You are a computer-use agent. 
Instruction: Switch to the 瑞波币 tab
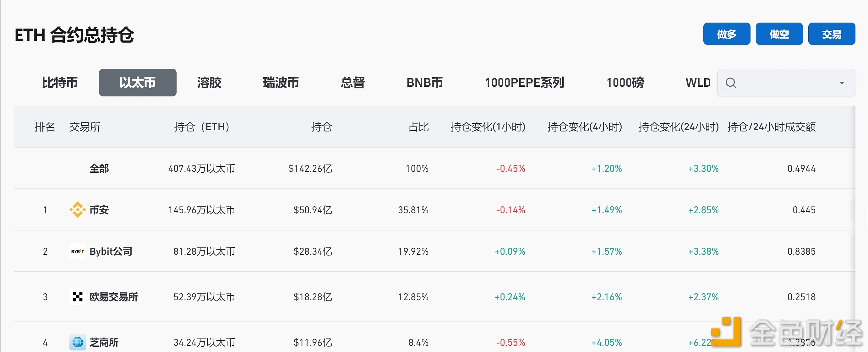(x=281, y=83)
